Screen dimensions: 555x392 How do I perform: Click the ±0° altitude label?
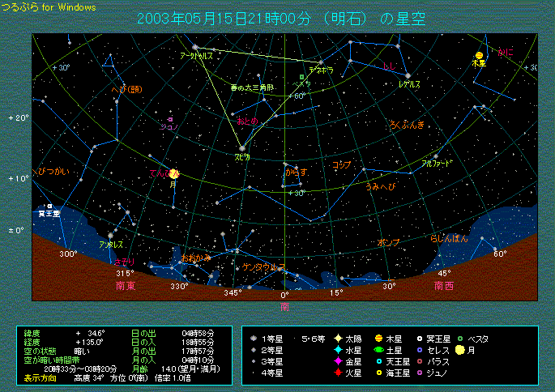pos(16,230)
